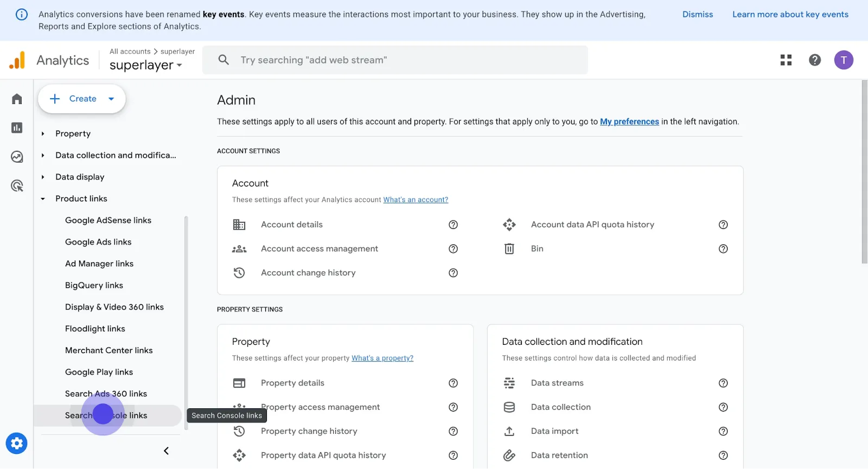Open the Help question mark icon in header
The width and height of the screenshot is (868, 469).
click(x=815, y=60)
